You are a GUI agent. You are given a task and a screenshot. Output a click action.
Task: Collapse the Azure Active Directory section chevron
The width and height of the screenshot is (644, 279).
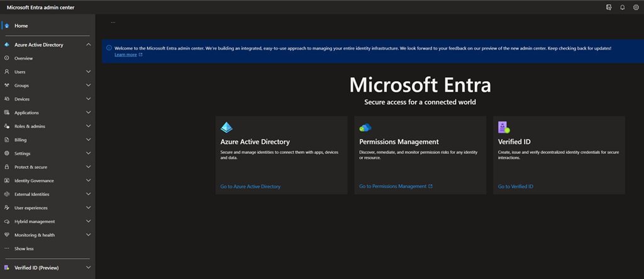click(x=89, y=45)
